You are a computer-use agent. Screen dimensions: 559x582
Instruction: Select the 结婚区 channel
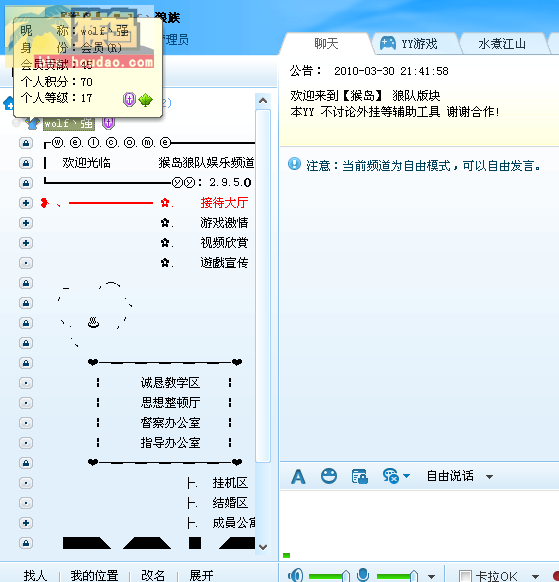point(230,503)
